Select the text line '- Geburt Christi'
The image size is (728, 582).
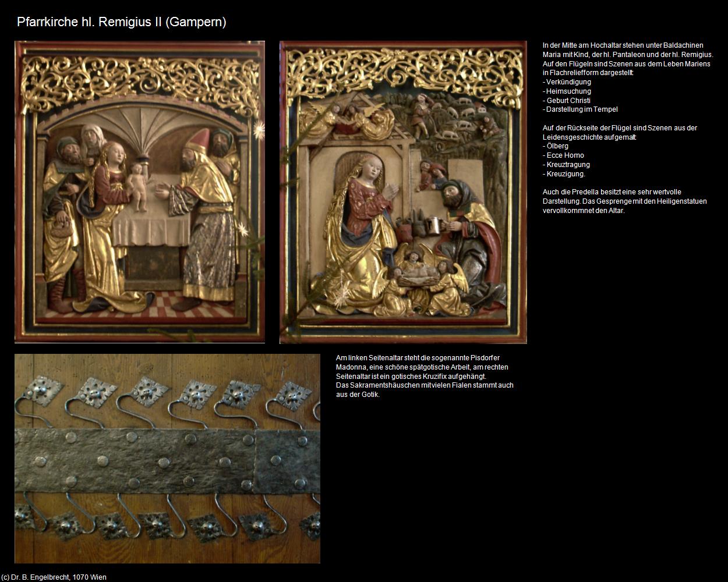[567, 100]
